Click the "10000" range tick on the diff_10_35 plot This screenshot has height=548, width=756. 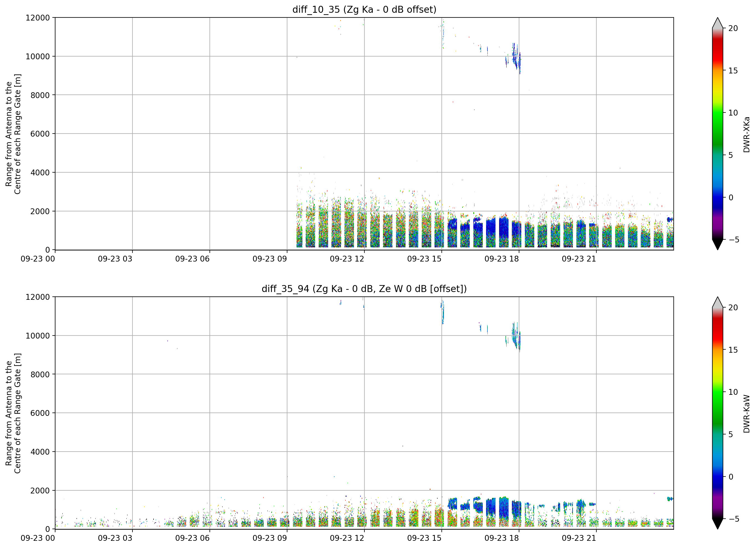[38, 57]
